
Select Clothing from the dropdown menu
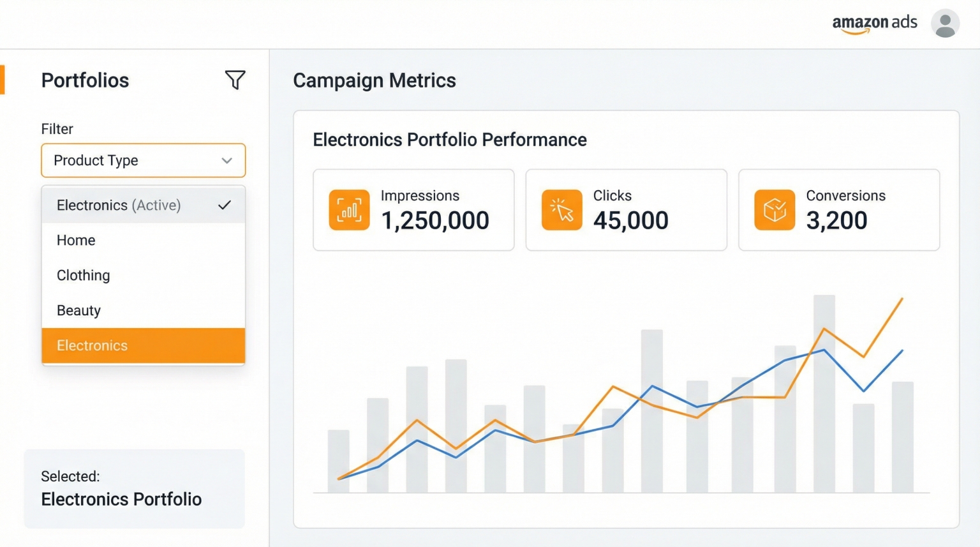tap(83, 275)
